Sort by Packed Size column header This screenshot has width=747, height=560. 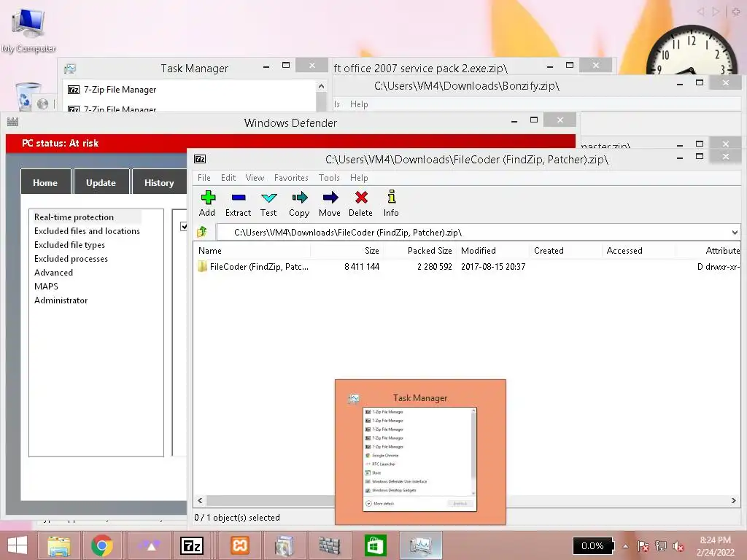[419, 251]
